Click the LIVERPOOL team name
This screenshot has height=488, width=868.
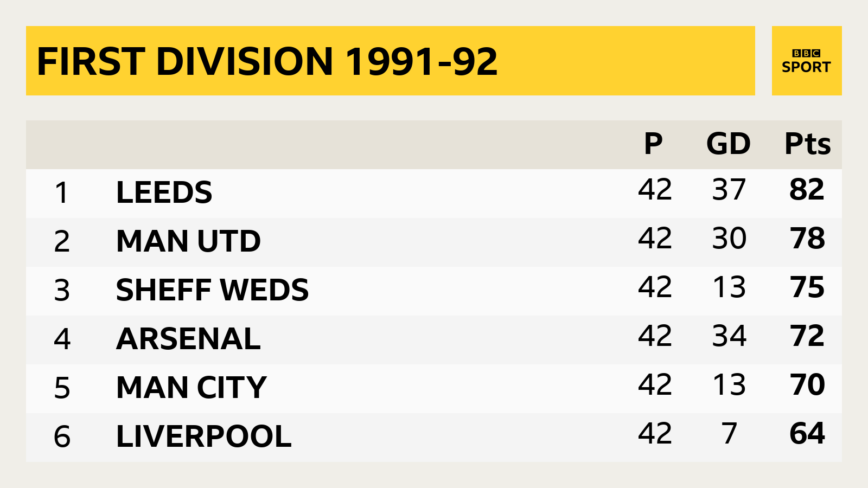[x=203, y=436]
